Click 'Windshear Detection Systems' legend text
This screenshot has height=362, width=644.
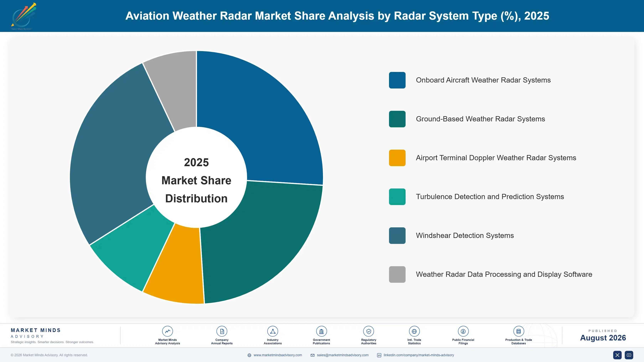(x=465, y=235)
